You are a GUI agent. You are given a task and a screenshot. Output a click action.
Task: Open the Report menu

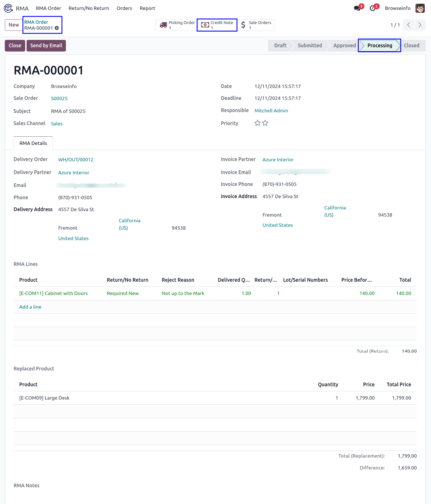coord(147,8)
